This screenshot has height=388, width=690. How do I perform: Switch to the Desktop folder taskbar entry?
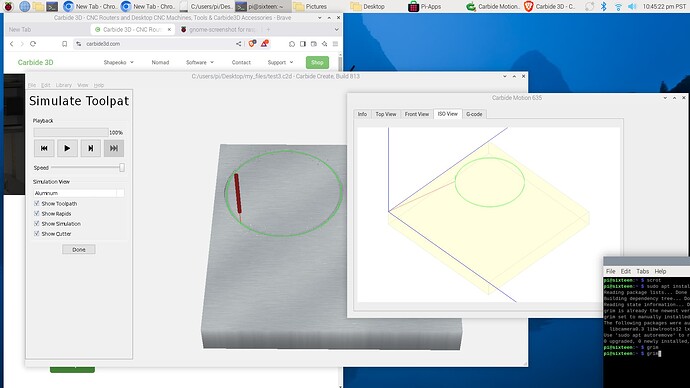[368, 7]
